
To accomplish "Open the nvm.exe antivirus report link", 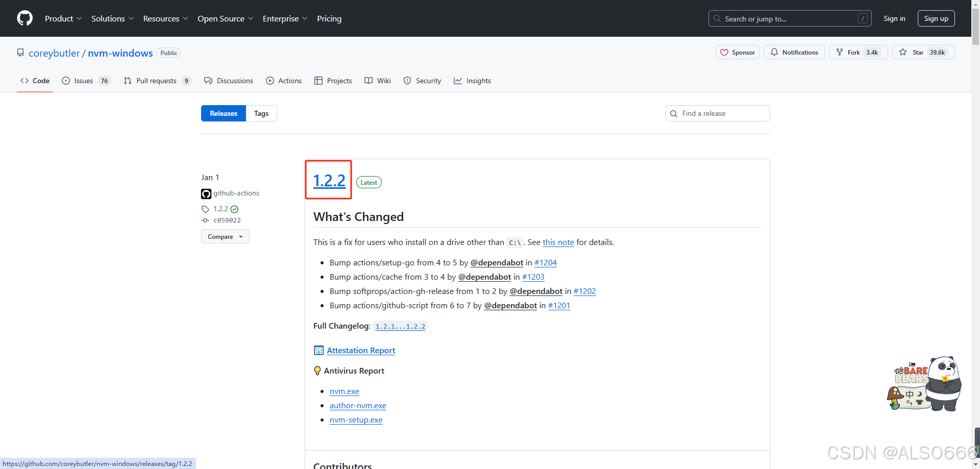I will pyautogui.click(x=345, y=391).
